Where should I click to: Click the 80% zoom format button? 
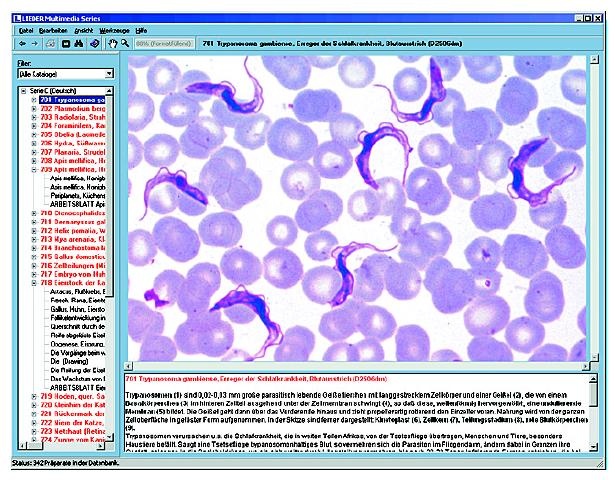(163, 45)
